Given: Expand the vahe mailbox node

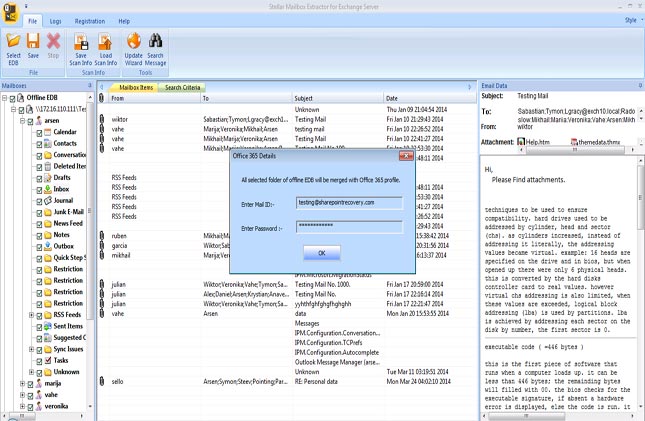Looking at the screenshot, I should (x=23, y=395).
